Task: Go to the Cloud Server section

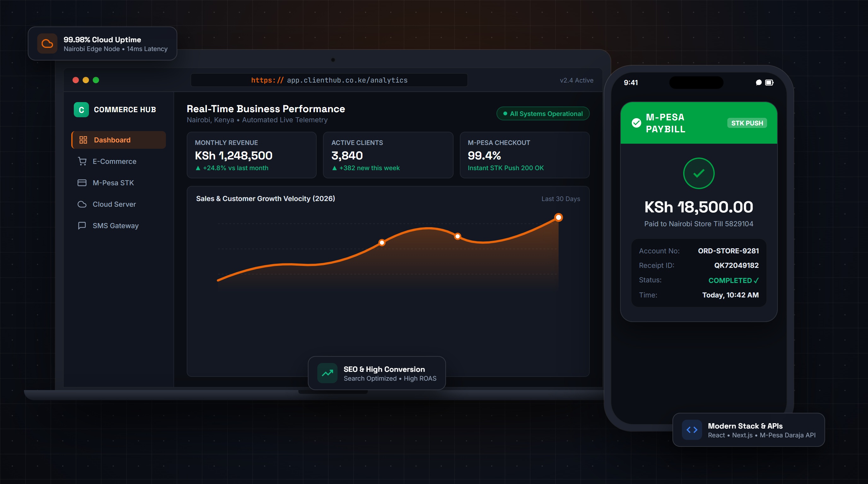Action: point(119,204)
